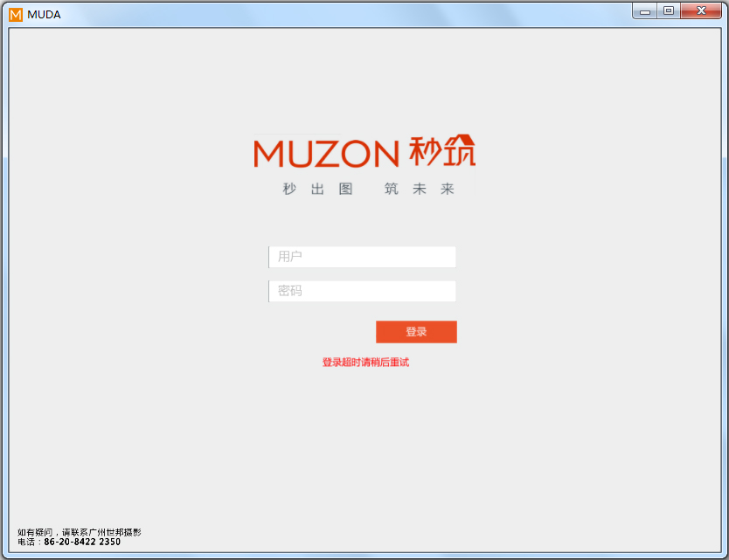Click the phone number 86-20-8422 2350

point(82,542)
